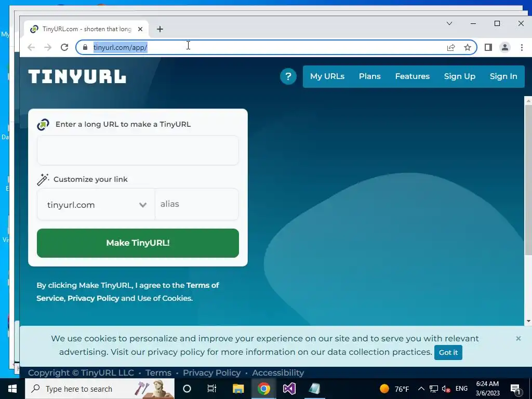
Task: Click the muted volume tray icon
Action: click(446, 389)
